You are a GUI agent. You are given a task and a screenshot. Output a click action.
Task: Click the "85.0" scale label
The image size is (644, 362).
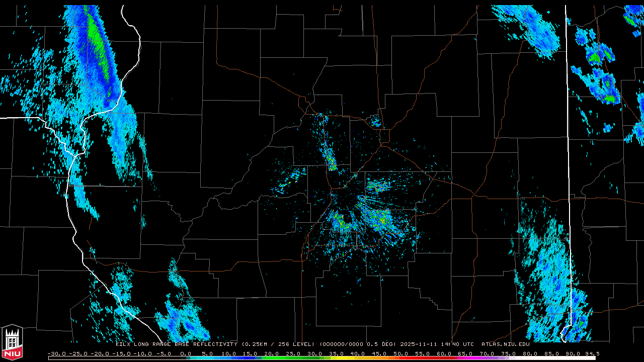552,353
